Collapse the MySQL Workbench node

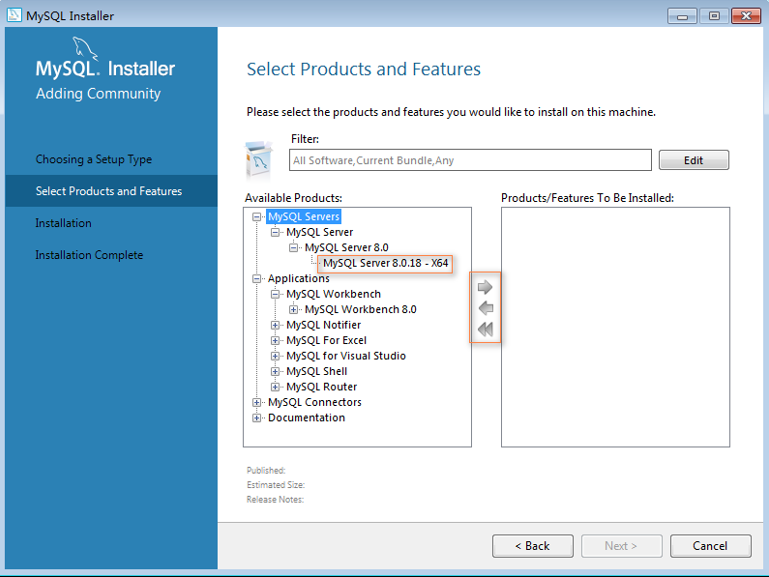275,294
